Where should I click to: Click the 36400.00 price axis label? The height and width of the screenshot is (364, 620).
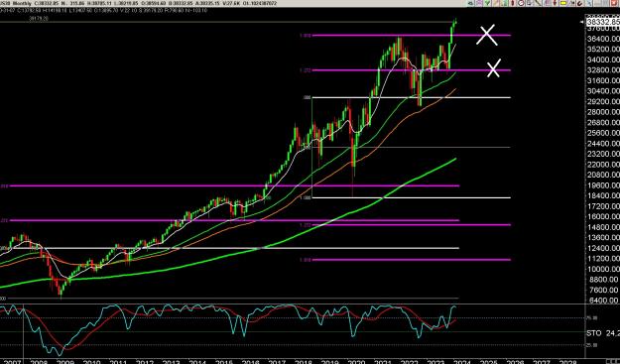pos(604,39)
